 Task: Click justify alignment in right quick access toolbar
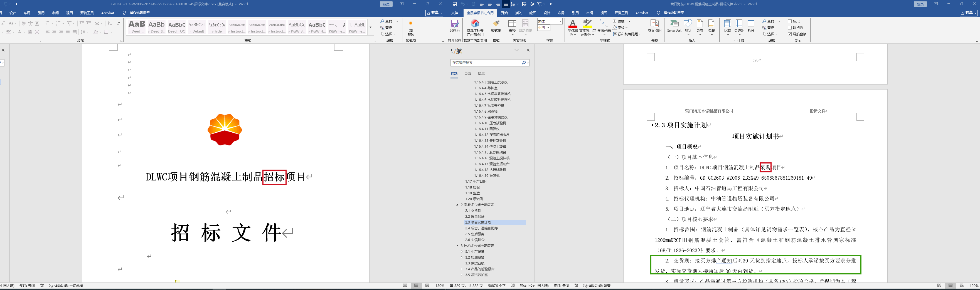[x=506, y=4]
